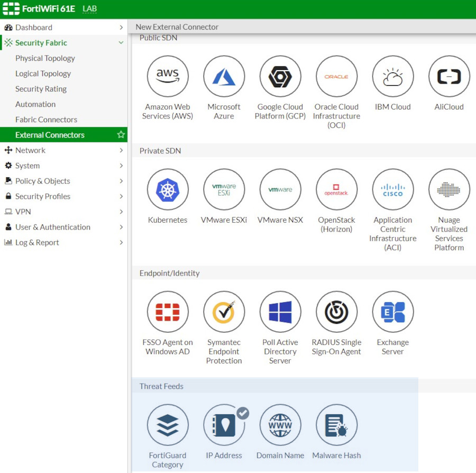The height and width of the screenshot is (473, 476).
Task: Pick the OpenStack Horizon connector icon
Action: click(x=336, y=189)
